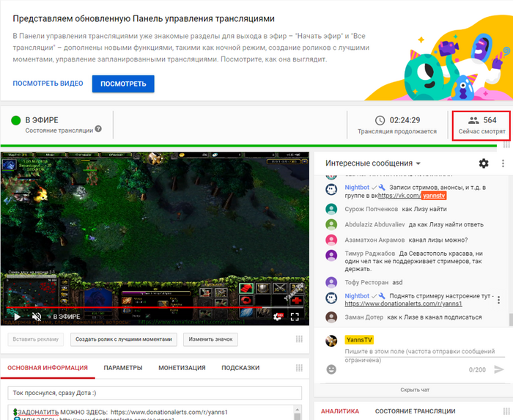
Task: Click the chat scrollbar thumb
Action: 510,320
